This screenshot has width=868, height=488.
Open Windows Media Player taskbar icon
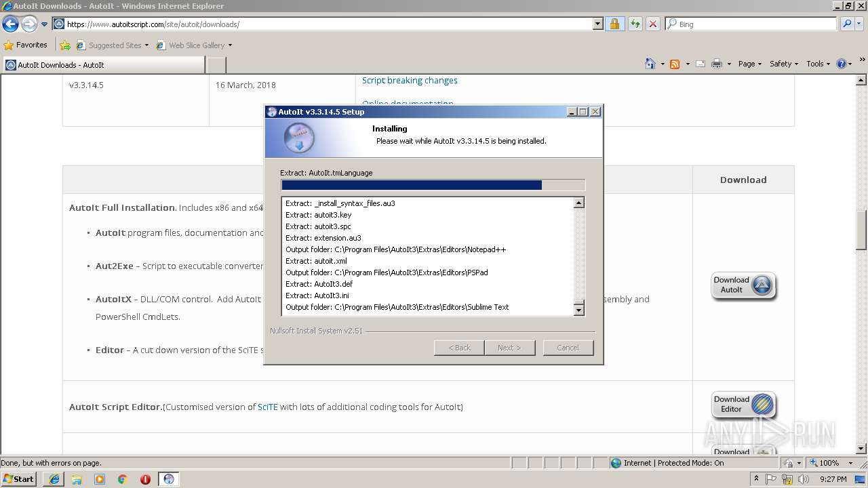100,479
